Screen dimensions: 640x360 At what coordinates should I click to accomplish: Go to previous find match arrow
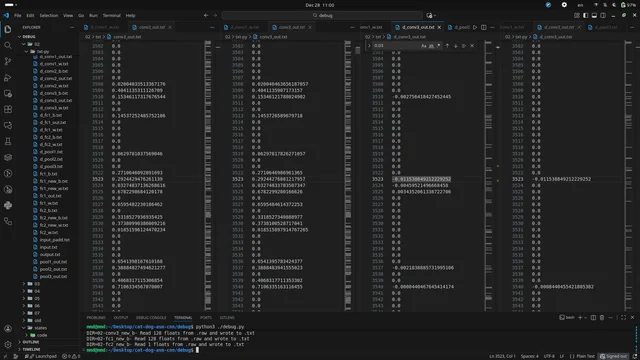pos(447,46)
